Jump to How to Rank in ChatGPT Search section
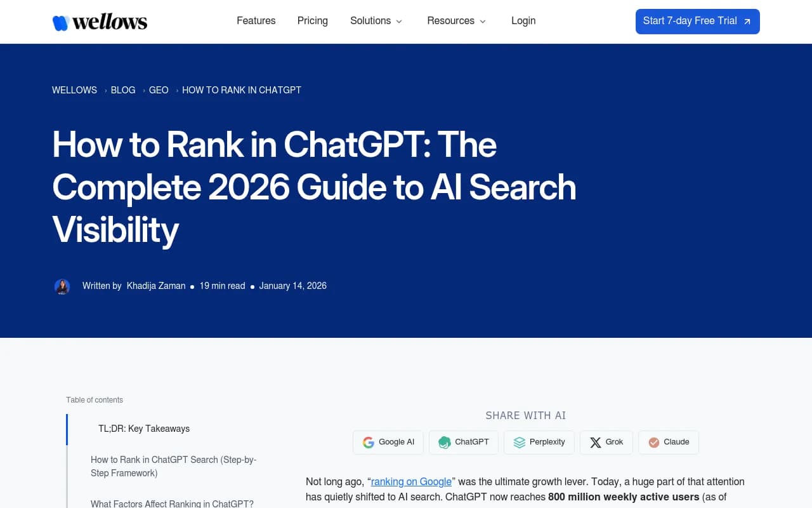 tap(173, 466)
